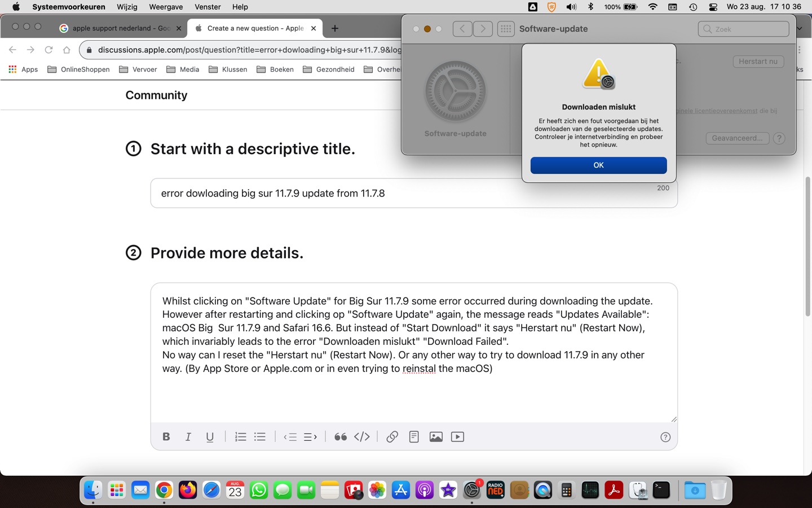
Task: Click the Geavanceerd... button
Action: [737, 138]
